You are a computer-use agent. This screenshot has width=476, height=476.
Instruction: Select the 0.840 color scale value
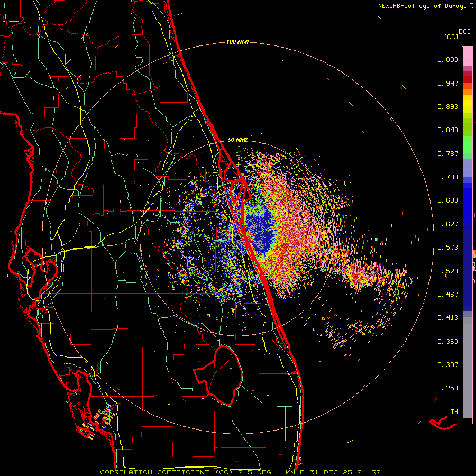pos(448,130)
